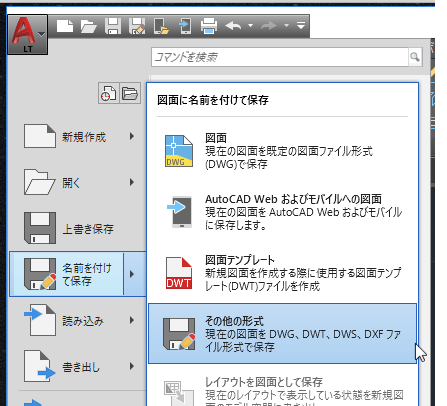Click the その他の形式 floppy pencil icon
The width and height of the screenshot is (447, 406).
coord(179,334)
